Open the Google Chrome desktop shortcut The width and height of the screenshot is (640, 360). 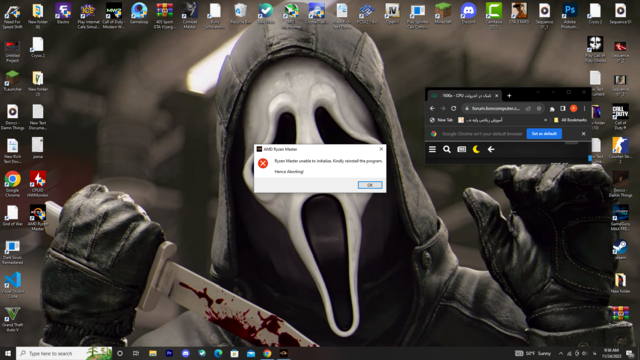pyautogui.click(x=12, y=184)
